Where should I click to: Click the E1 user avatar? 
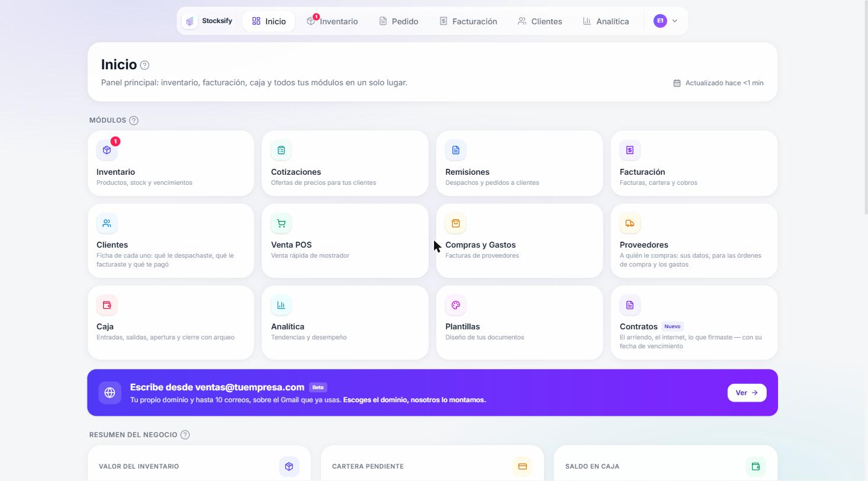[660, 21]
